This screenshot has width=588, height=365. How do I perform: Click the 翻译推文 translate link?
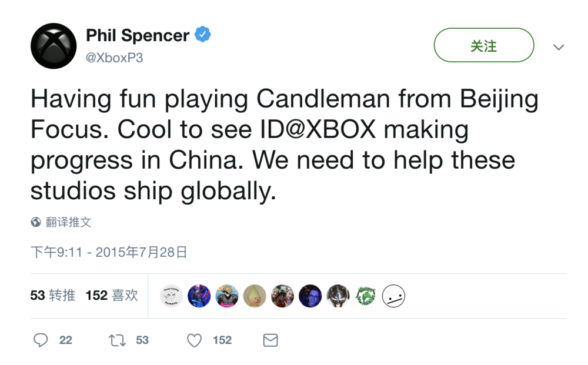(x=68, y=222)
